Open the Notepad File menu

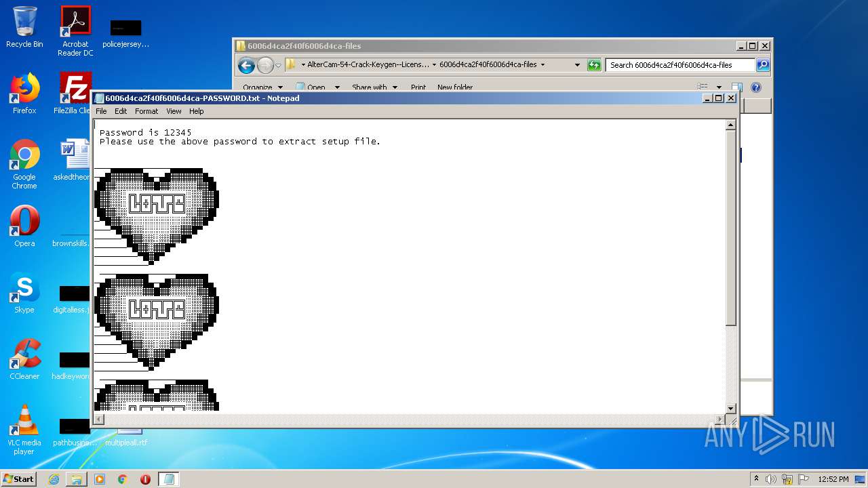(101, 111)
